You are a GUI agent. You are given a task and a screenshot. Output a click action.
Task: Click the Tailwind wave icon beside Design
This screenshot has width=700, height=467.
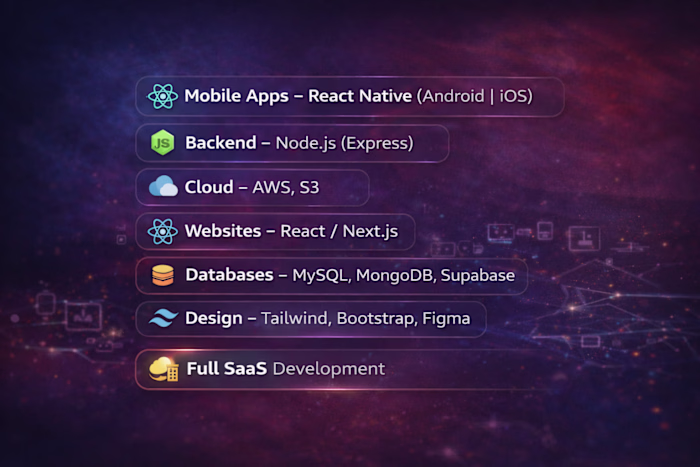(x=163, y=318)
